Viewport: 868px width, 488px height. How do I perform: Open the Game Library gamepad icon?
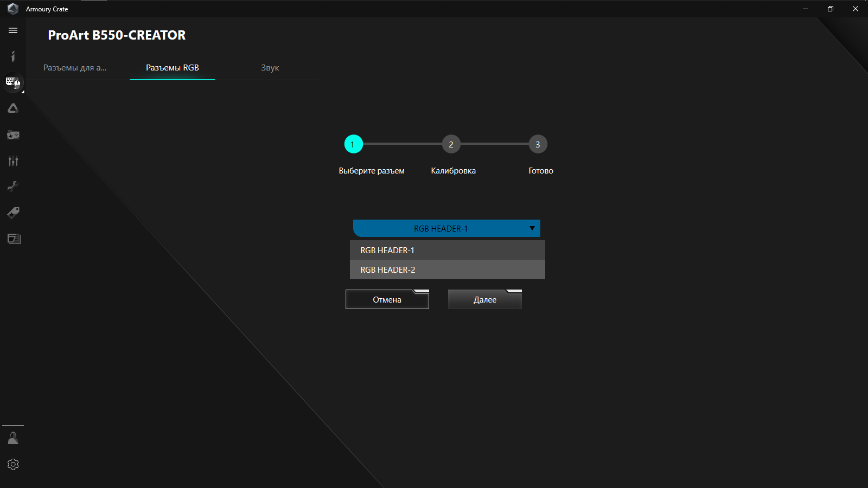pyautogui.click(x=13, y=134)
